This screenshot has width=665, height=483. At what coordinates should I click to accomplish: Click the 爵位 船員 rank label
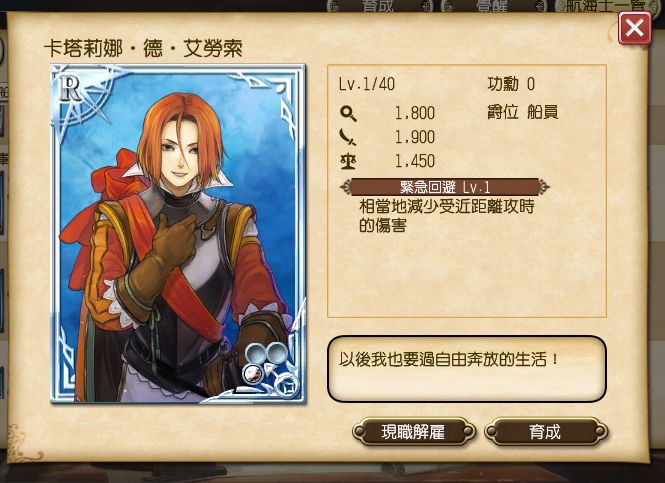(523, 112)
